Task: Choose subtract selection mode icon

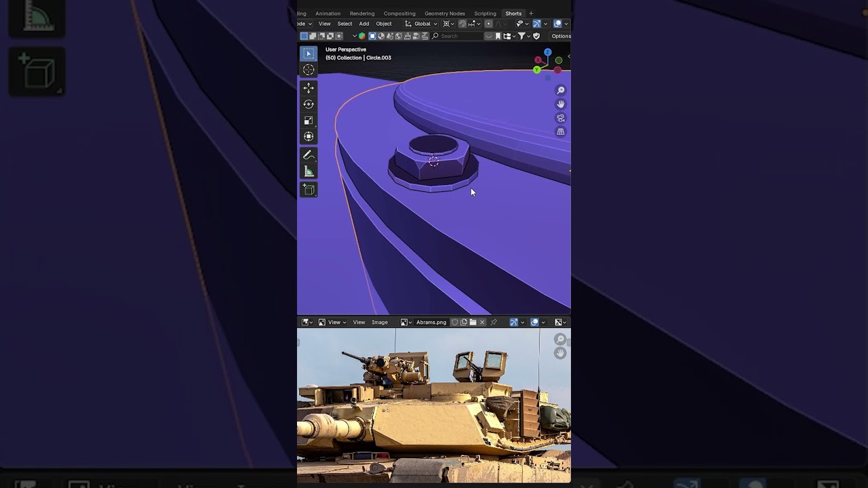Action: [321, 36]
